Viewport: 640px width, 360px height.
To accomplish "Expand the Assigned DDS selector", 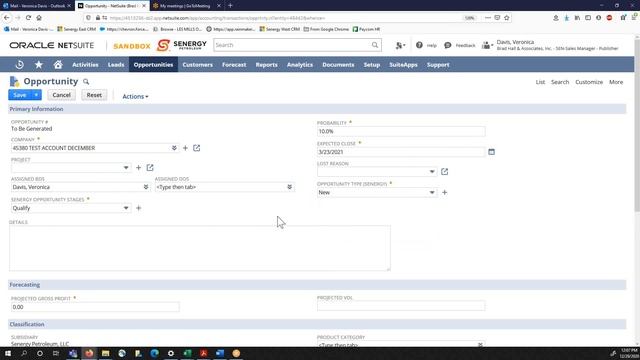I will [x=289, y=187].
